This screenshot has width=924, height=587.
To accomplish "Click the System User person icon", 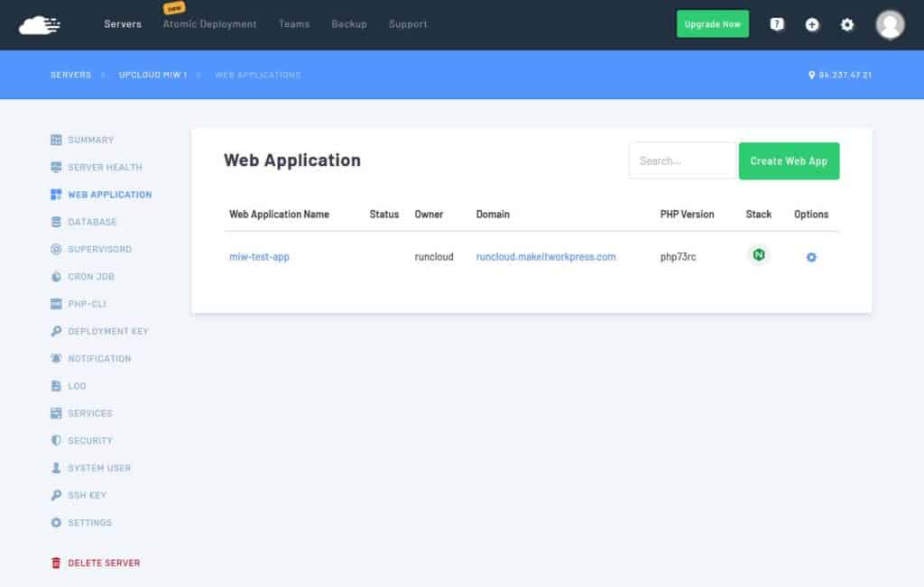I will click(x=56, y=468).
